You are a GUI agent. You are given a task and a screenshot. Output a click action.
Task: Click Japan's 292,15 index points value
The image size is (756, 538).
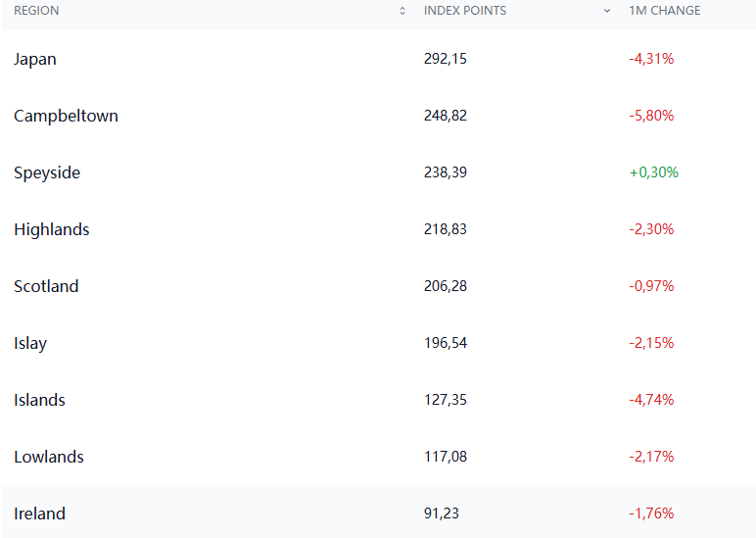point(446,59)
